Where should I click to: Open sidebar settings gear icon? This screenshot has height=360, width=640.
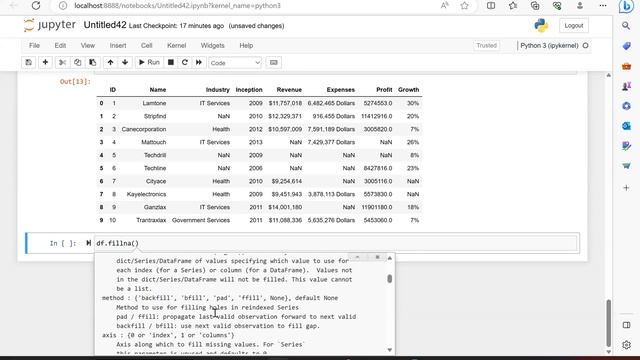coord(627,345)
